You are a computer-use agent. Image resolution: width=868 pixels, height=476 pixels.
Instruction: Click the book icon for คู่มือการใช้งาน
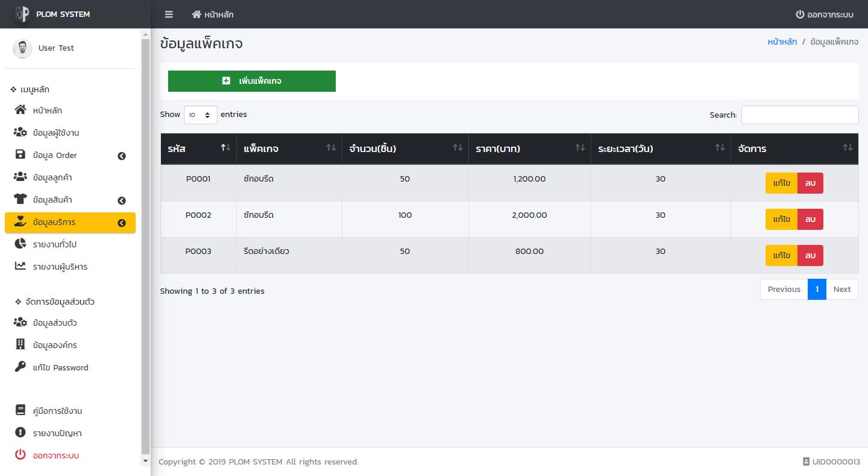20,410
